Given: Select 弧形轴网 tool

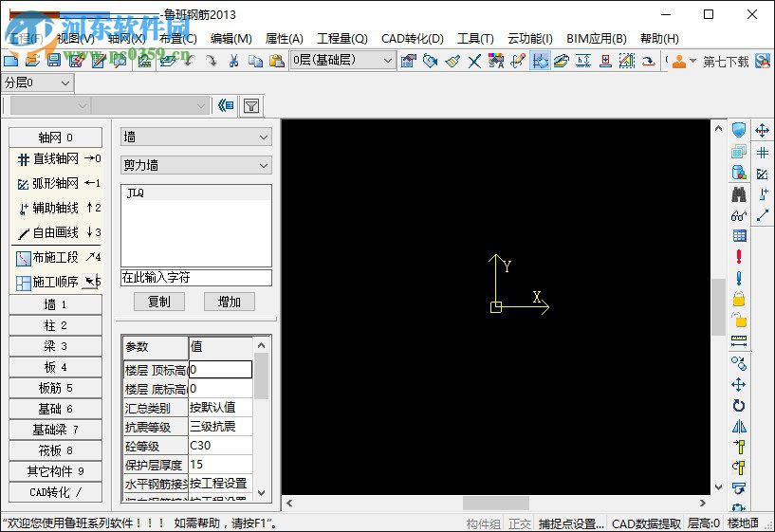Looking at the screenshot, I should coord(58,183).
